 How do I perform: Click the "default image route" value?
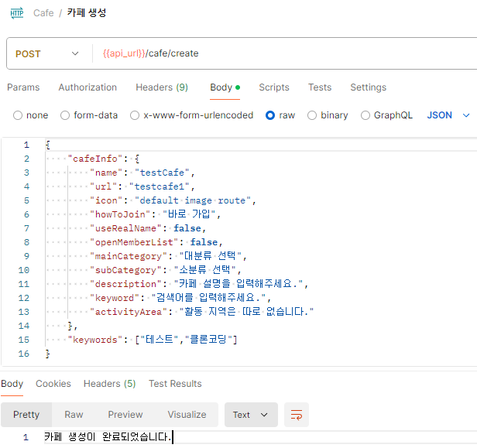[193, 200]
